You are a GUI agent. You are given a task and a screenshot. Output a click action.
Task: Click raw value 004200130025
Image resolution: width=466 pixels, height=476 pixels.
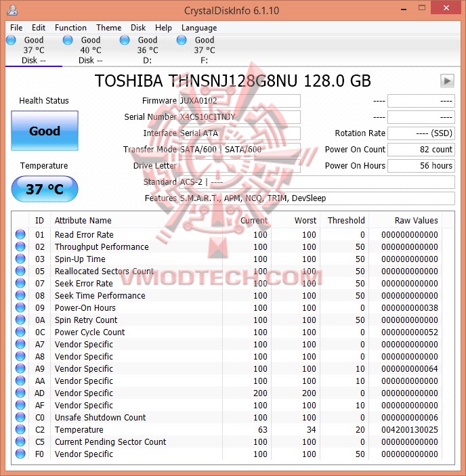(x=410, y=429)
